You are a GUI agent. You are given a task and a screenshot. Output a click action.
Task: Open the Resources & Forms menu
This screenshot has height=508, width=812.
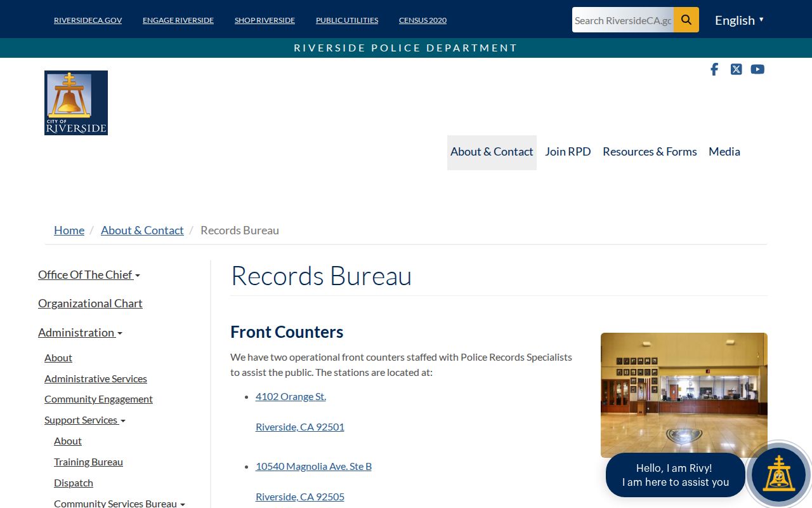click(650, 152)
